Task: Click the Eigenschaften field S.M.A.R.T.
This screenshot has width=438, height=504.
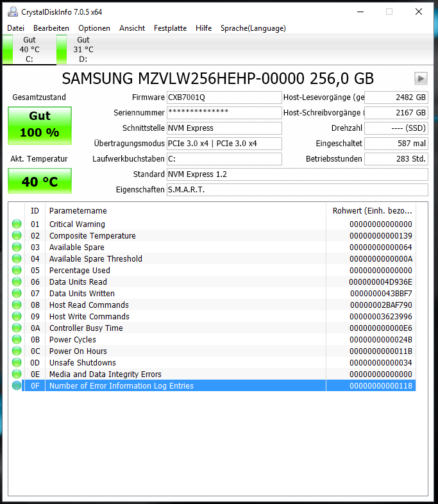Action: pyautogui.click(x=298, y=190)
